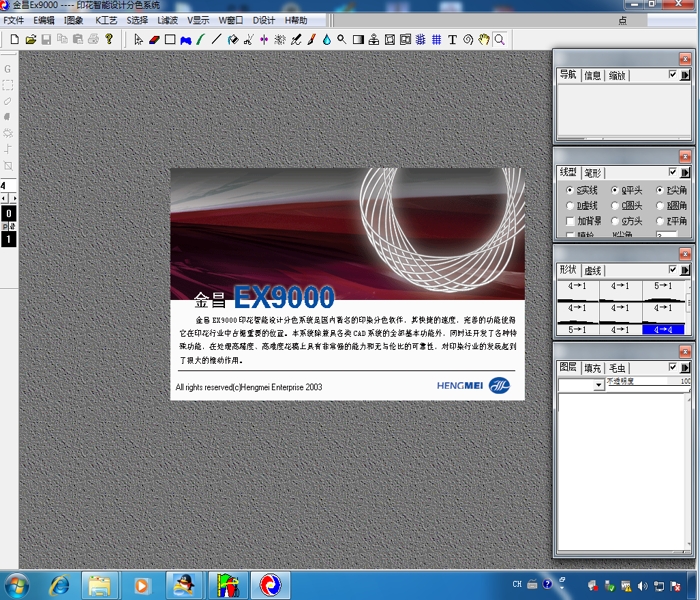Image resolution: width=700 pixels, height=600 pixels.
Task: Select the blue grid pattern tool
Action: (x=436, y=40)
